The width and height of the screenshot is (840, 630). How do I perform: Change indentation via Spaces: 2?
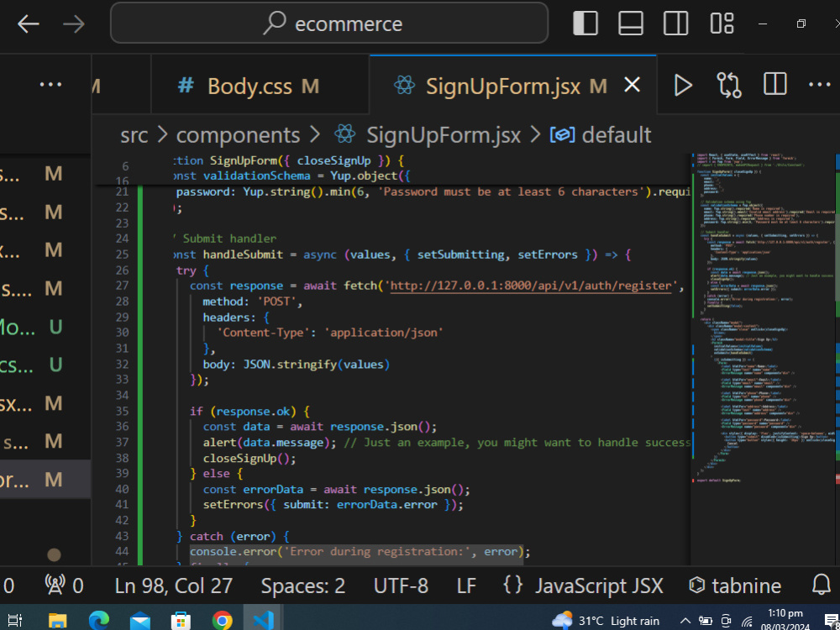[x=302, y=585]
